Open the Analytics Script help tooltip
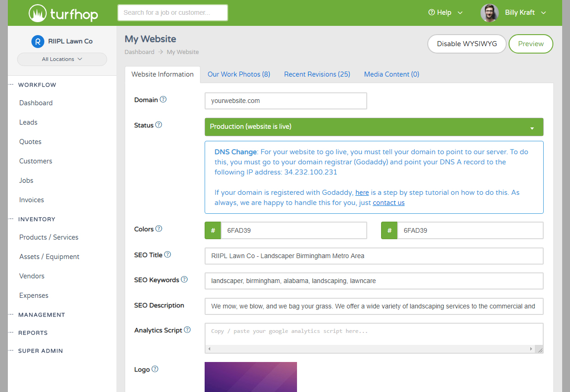This screenshot has width=570, height=392. coord(187,329)
